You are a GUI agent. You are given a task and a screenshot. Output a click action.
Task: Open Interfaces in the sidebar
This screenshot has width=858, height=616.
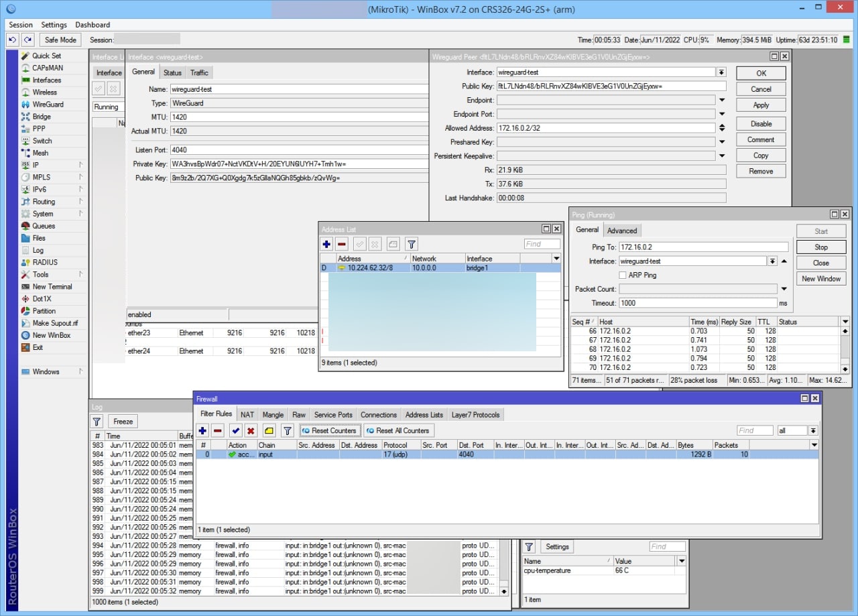46,80
